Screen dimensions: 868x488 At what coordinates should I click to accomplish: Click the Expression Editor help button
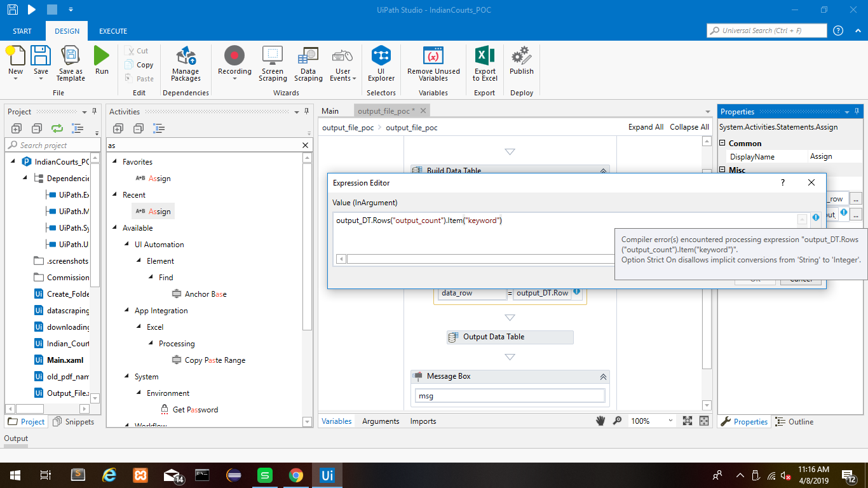tap(782, 182)
